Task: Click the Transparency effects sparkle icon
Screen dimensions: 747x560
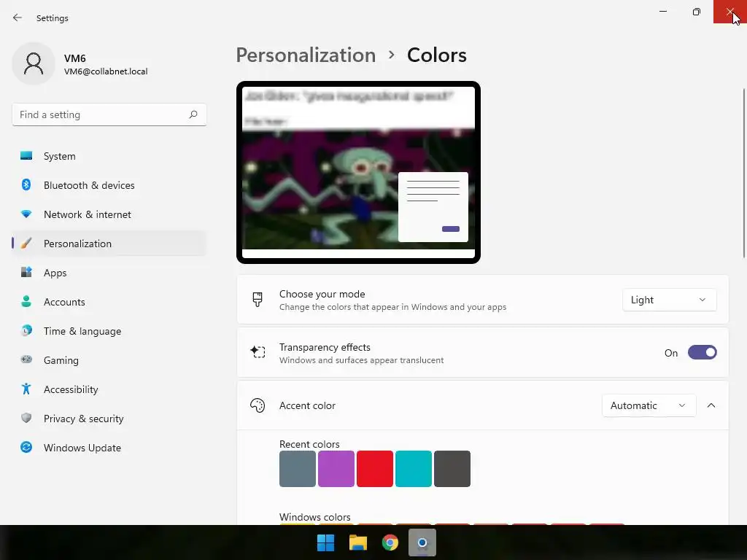Action: tap(258, 352)
